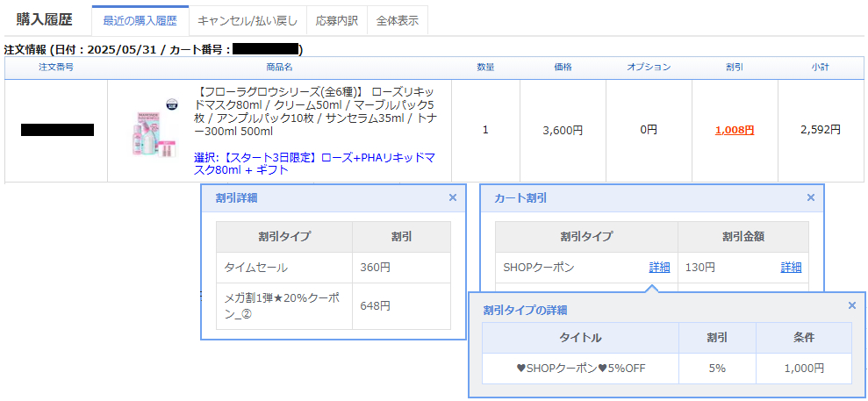Screen dimensions: 868x401
Task: Click the 3,600円 price cell
Action: (563, 131)
